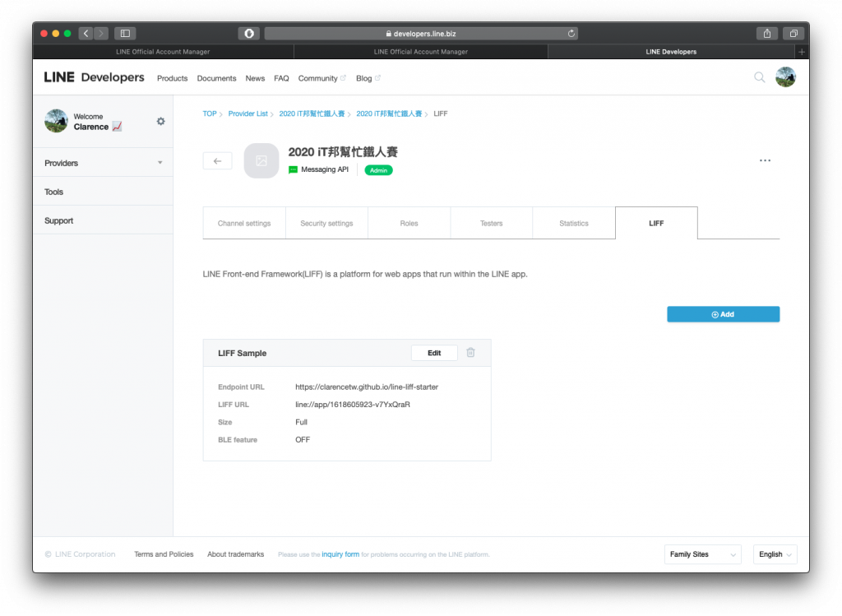Open the English language dropdown
The width and height of the screenshot is (842, 616).
coord(775,554)
